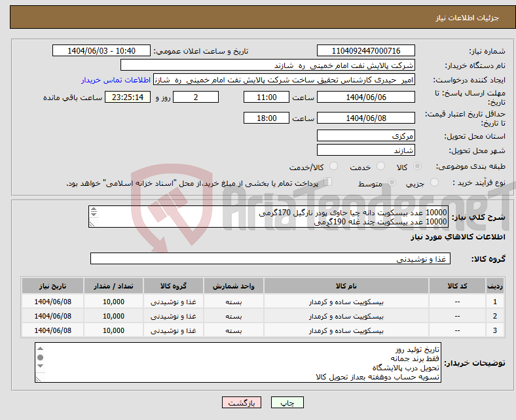Select the کالا radio button
Image resolution: width=516 pixels, height=420 pixels.
click(x=418, y=167)
